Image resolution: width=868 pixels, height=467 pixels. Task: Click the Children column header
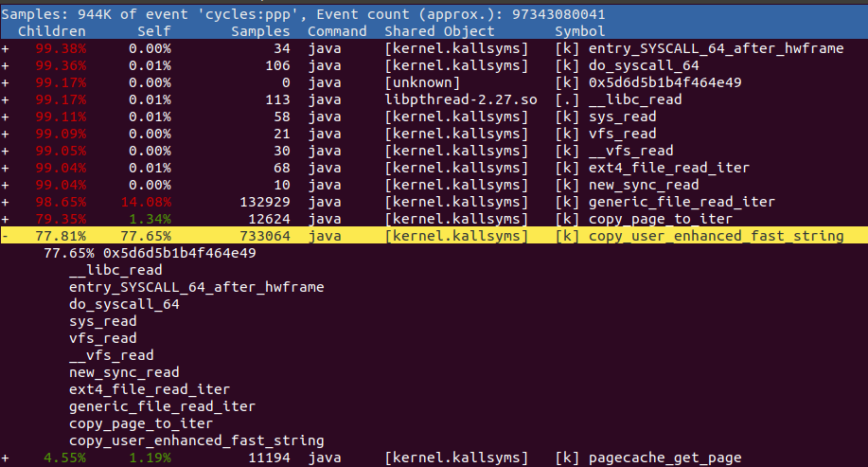52,31
